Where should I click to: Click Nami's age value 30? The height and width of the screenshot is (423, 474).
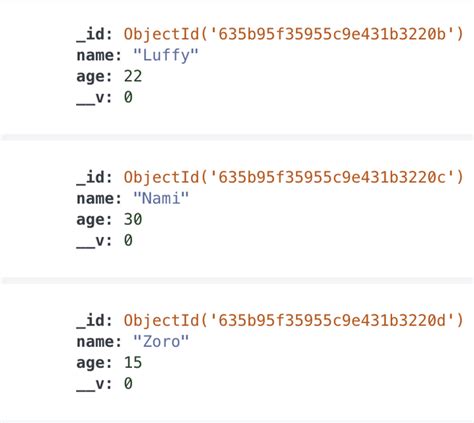point(133,219)
